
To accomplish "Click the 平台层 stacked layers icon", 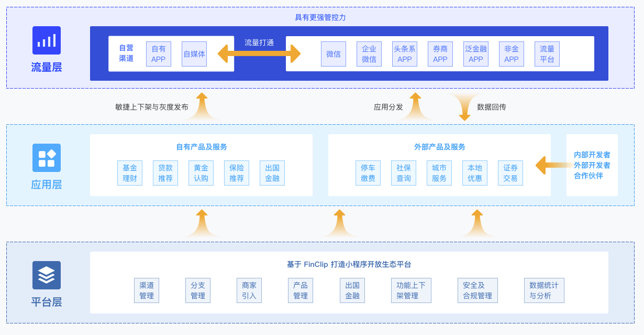I will click(47, 275).
